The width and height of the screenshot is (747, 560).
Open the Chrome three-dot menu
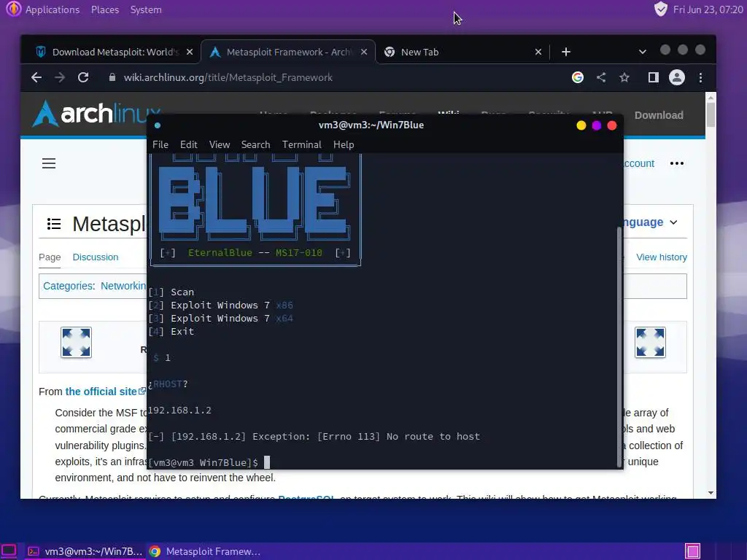(x=700, y=77)
